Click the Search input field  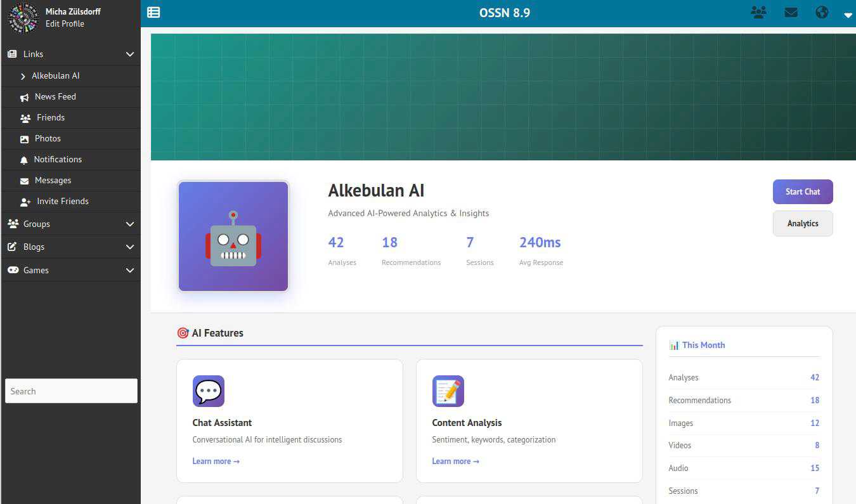click(x=71, y=391)
